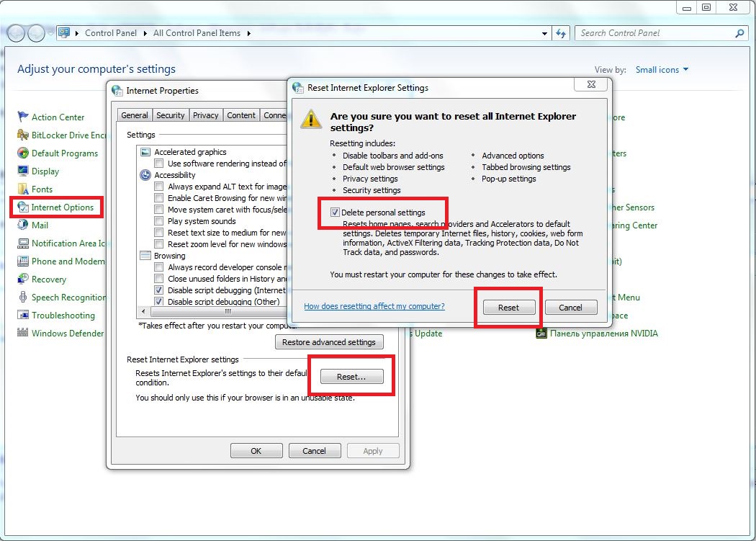Viewport: 756px width, 541px height.
Task: Uncheck Disable script debugging (Other) checkbox
Action: (158, 302)
